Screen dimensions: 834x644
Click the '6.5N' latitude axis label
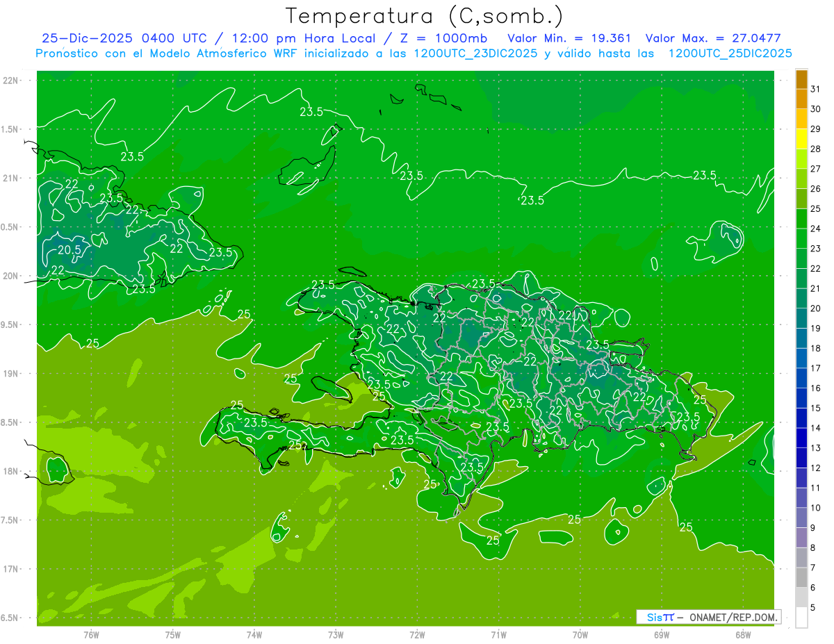(x=10, y=618)
